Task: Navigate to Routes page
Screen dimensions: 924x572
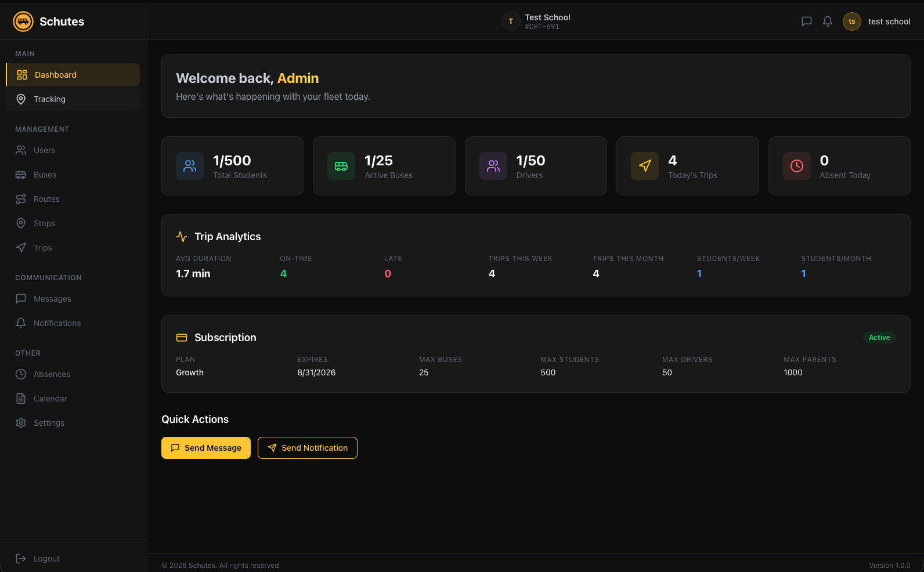Action: coord(73,199)
